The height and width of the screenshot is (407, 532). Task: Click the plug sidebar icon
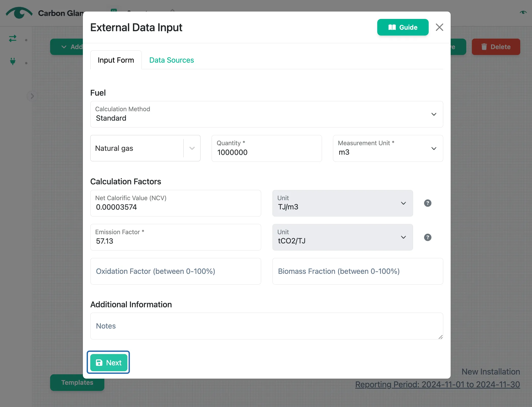(13, 61)
